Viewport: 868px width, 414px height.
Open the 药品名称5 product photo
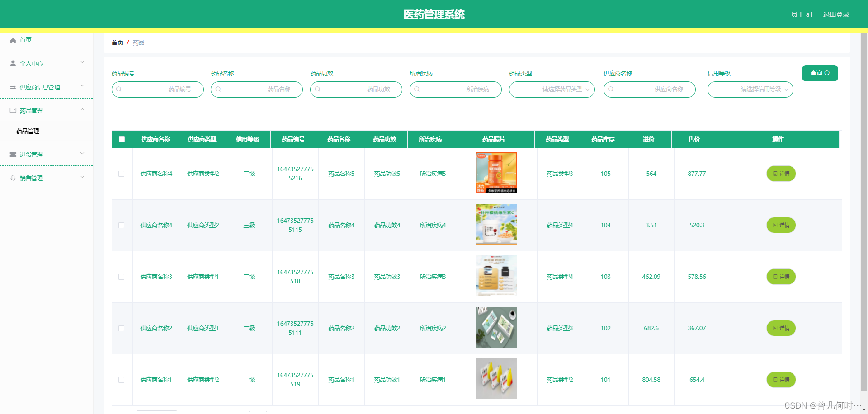(x=496, y=173)
